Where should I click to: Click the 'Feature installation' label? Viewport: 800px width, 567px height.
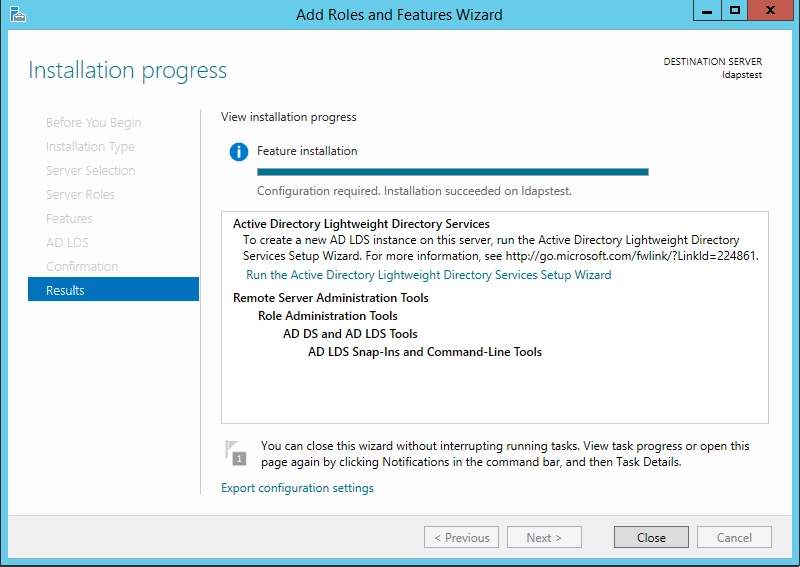(x=307, y=151)
